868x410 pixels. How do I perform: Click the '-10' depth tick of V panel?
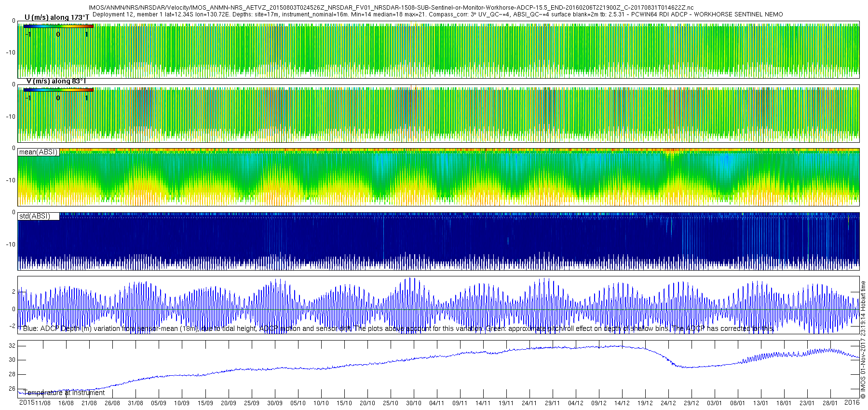pyautogui.click(x=11, y=117)
